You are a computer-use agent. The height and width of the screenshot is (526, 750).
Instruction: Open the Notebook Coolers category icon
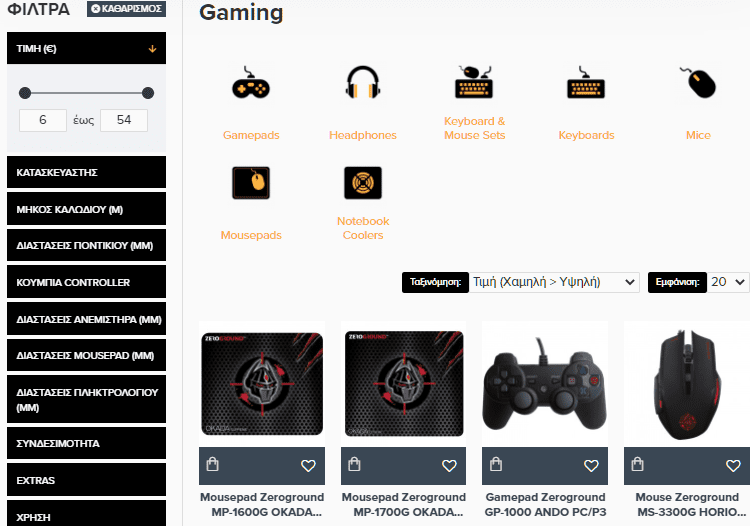click(363, 183)
